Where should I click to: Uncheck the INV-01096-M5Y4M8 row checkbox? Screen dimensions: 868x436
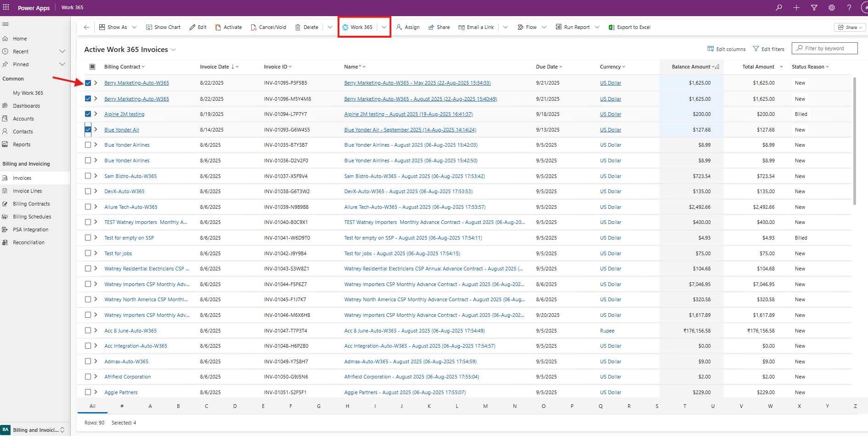[x=88, y=98]
